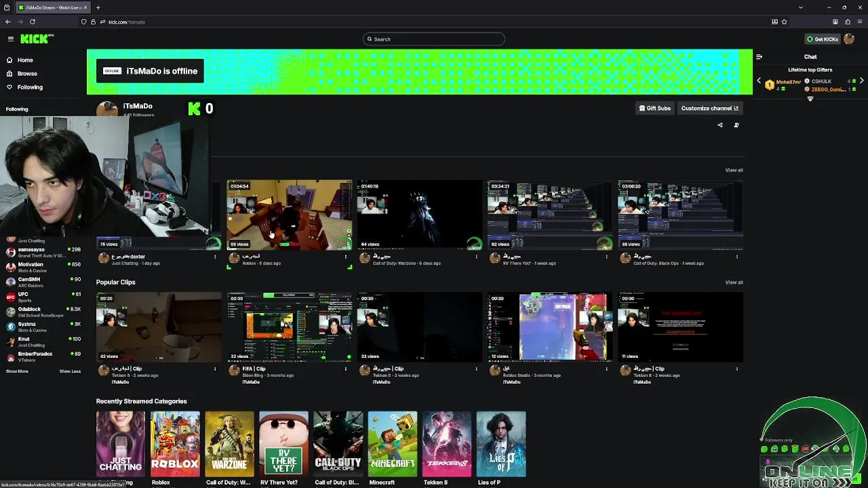Click the Gift Subs button

654,108
